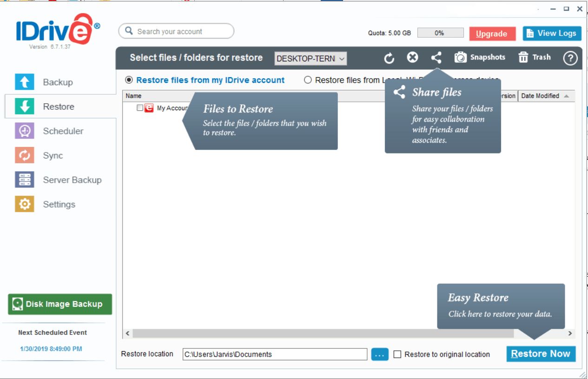Click the My Account red IDrive icon
Viewport: 588px width, 379px height.
click(149, 108)
